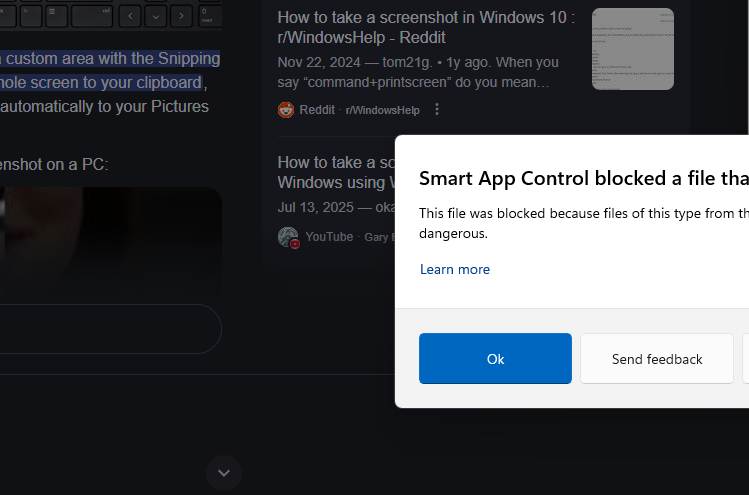This screenshot has height=495, width=749.
Task: Click 'automatically to your Pictures' text
Action: [104, 106]
